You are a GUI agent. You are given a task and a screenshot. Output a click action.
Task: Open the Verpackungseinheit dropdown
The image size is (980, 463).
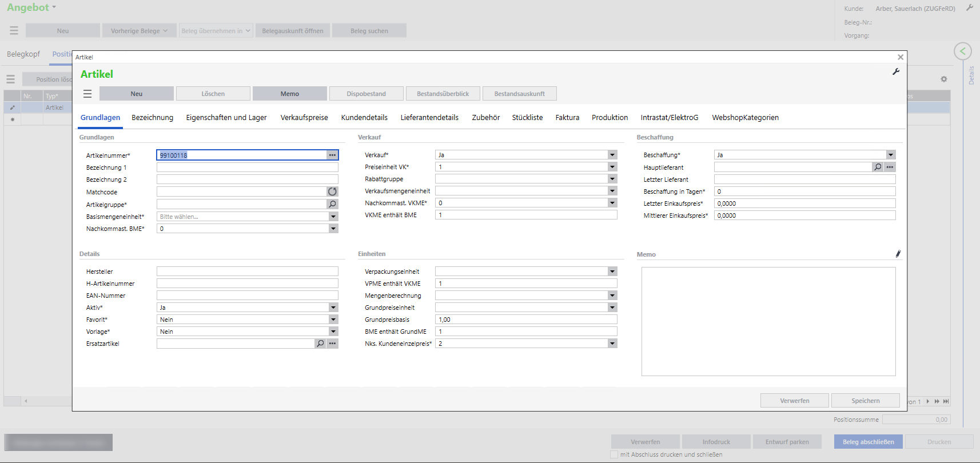612,272
